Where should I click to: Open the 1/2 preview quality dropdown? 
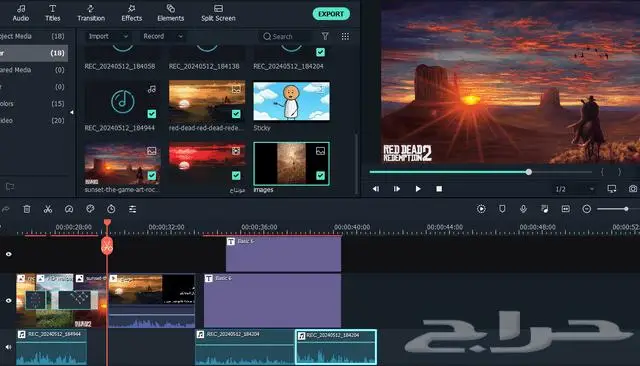(x=574, y=189)
